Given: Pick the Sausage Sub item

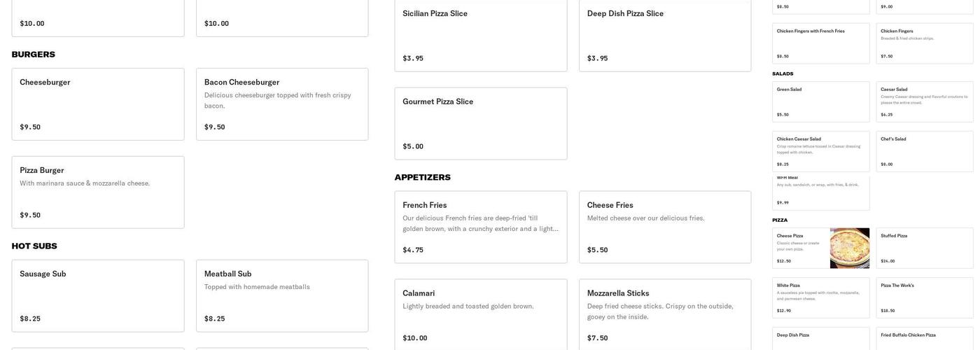Looking at the screenshot, I should coord(98,295).
